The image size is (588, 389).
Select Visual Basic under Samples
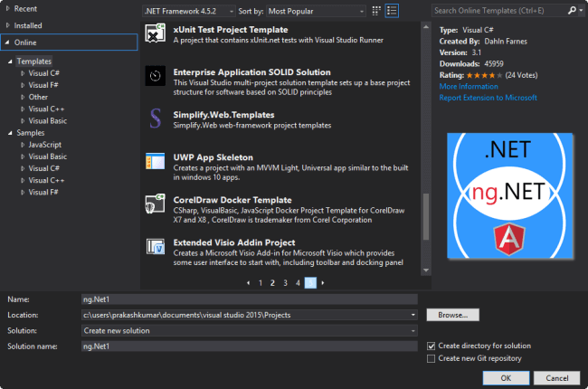click(x=48, y=157)
